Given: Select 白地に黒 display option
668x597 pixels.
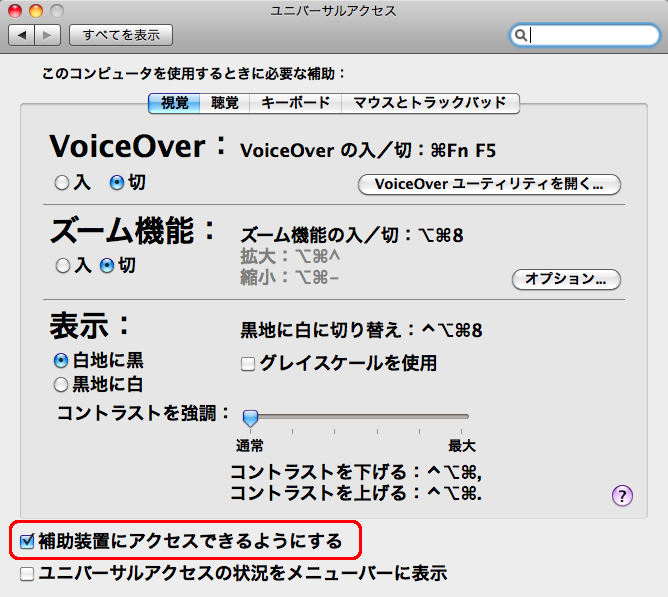Looking at the screenshot, I should click(x=61, y=361).
